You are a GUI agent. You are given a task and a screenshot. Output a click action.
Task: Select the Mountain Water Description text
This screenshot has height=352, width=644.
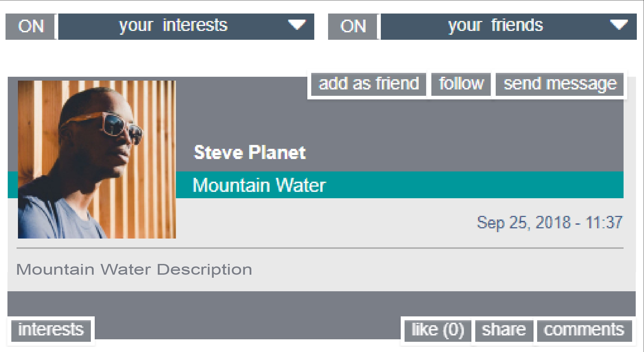click(134, 269)
